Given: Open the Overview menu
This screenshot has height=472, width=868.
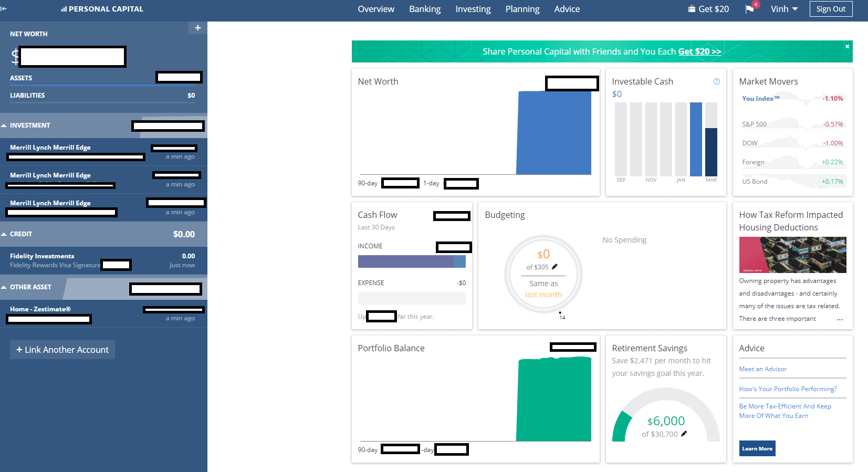Looking at the screenshot, I should [x=376, y=9].
